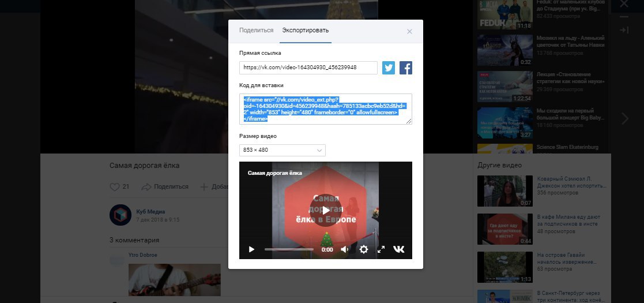
Task: Minimize the video player
Action: (x=624, y=17)
